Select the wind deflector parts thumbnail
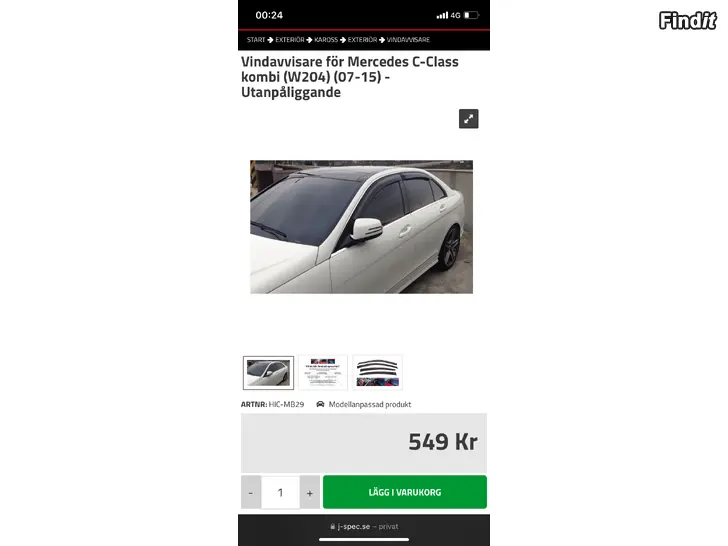 click(x=377, y=373)
